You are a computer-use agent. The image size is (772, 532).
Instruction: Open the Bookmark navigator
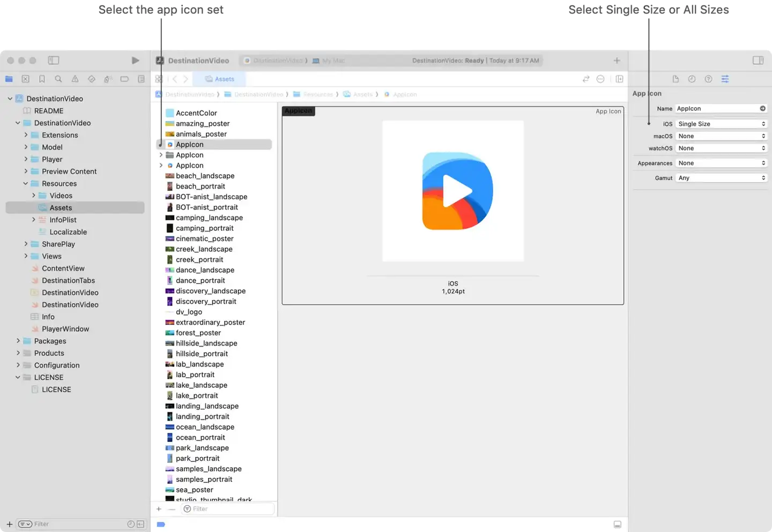coord(42,79)
